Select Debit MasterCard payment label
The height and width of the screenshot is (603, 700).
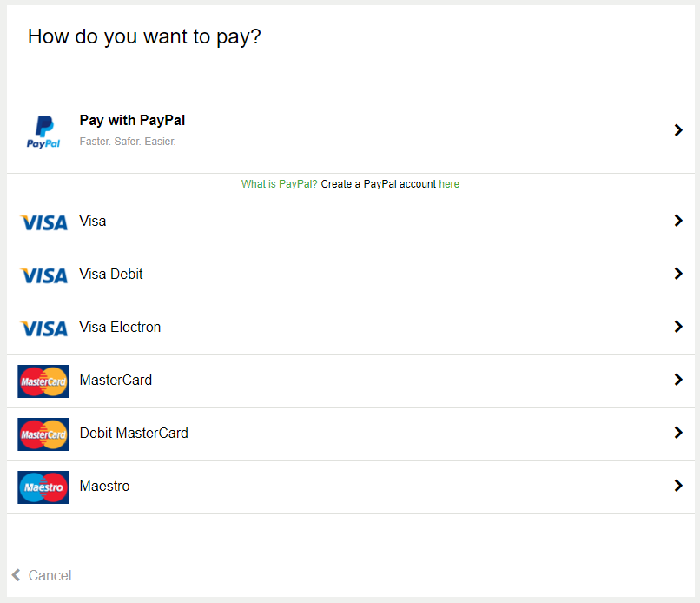pyautogui.click(x=134, y=433)
